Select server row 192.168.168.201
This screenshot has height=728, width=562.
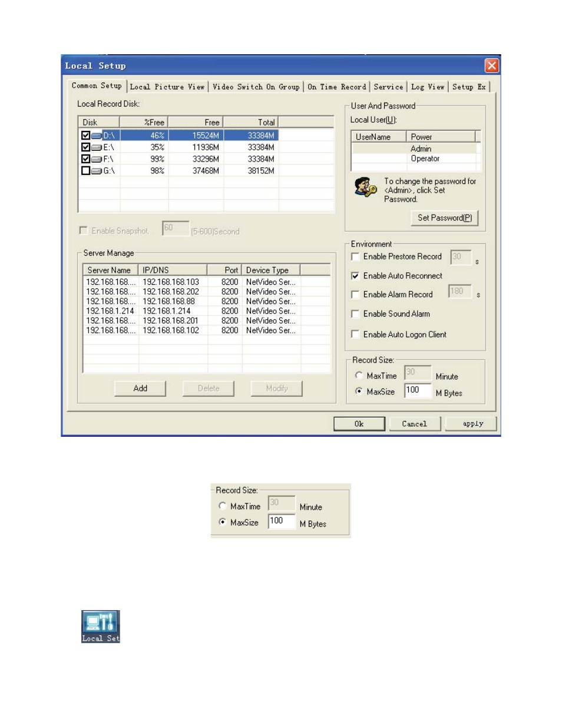(206, 321)
